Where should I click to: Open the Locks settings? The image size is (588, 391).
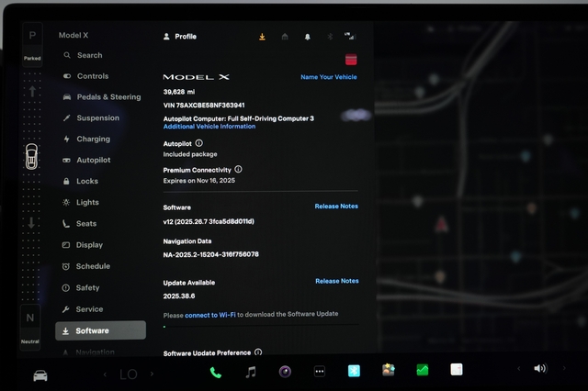pos(80,181)
